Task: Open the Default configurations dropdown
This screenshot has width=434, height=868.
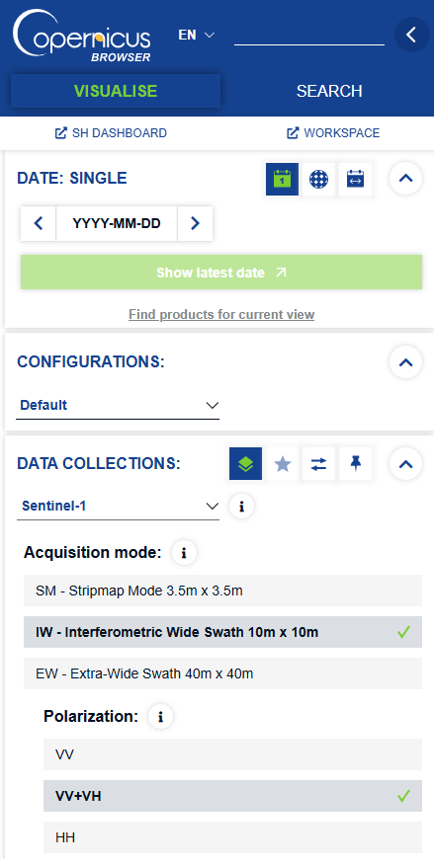Action: pyautogui.click(x=118, y=405)
